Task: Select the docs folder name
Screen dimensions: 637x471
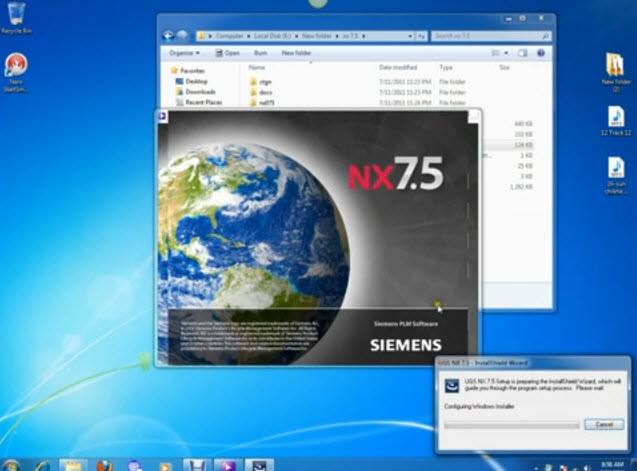Action: coord(265,92)
